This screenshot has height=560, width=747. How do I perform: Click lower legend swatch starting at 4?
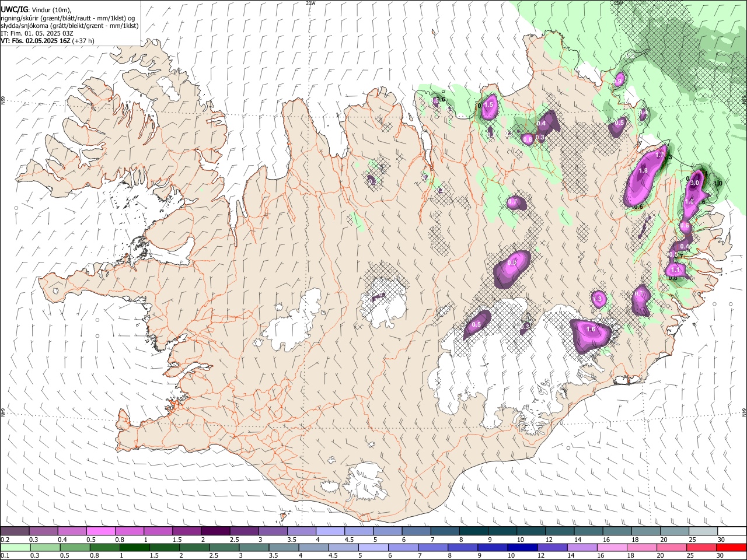(x=313, y=547)
